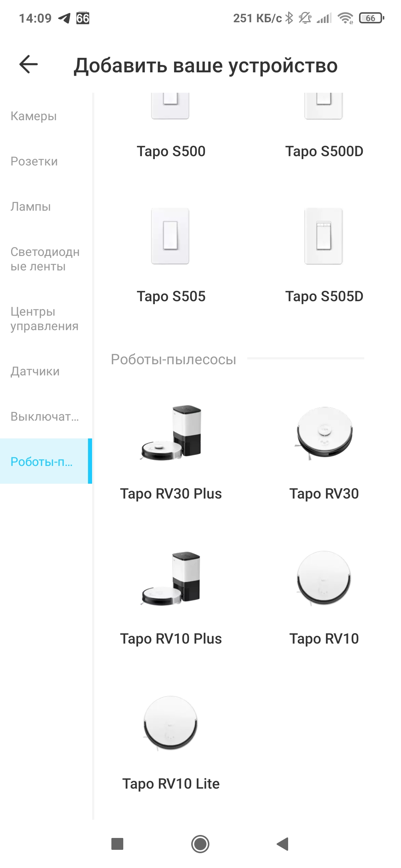Pick the Tapo RV10 Plus device image
The height and width of the screenshot is (868, 401).
171,578
